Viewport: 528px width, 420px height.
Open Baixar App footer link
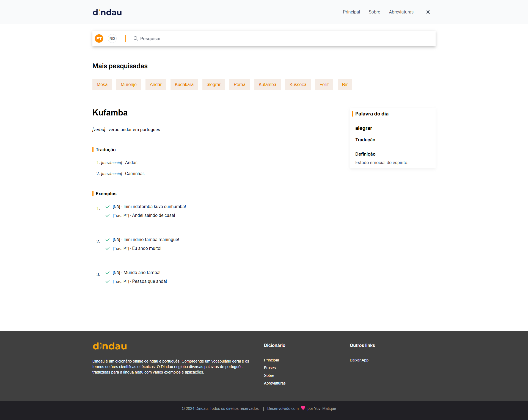pos(359,360)
